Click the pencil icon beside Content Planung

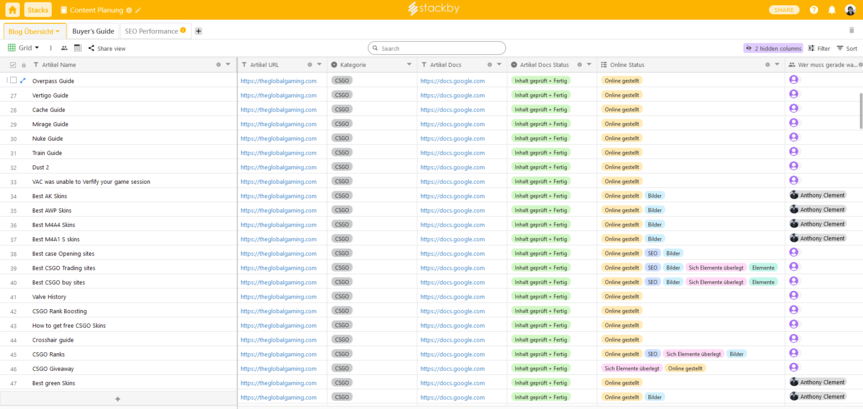139,10
